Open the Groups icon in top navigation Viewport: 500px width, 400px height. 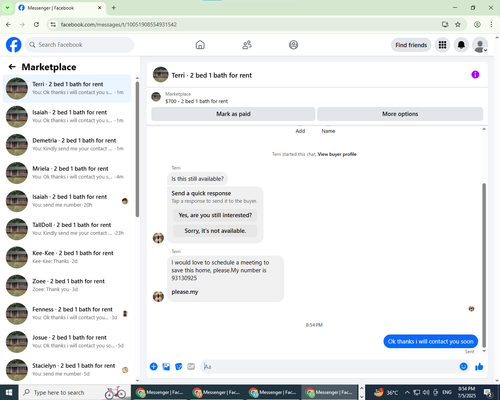click(293, 45)
